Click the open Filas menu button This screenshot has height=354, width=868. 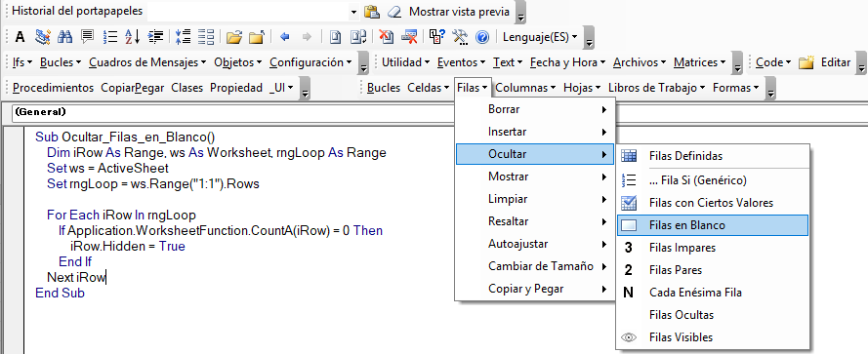(473, 88)
